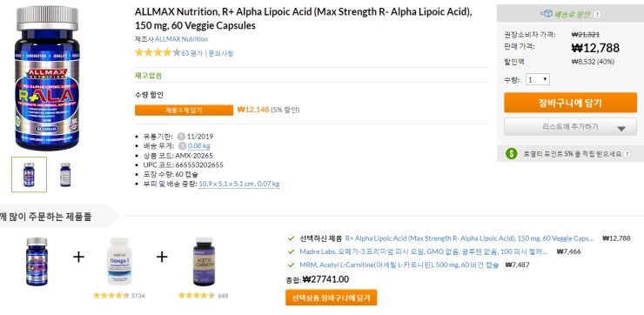Screen dimensions: 644x315
Task: Click the shipping box icon in discount banner
Action: pyautogui.click(x=546, y=14)
